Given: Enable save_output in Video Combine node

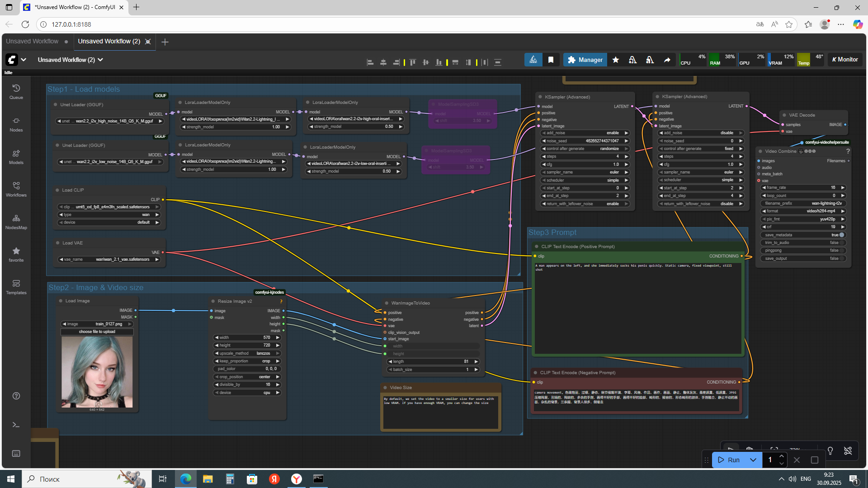Looking at the screenshot, I should point(841,258).
